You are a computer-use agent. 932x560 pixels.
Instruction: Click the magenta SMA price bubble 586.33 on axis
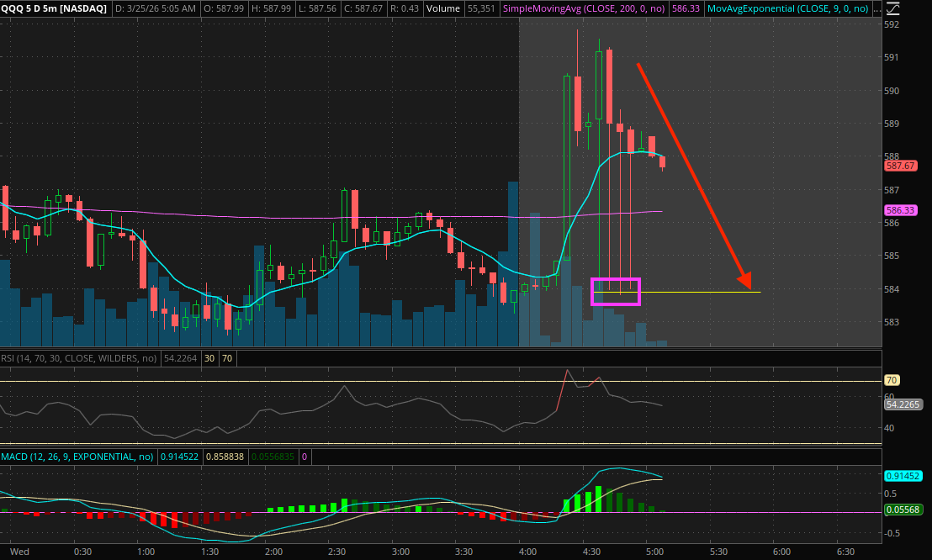pyautogui.click(x=901, y=210)
